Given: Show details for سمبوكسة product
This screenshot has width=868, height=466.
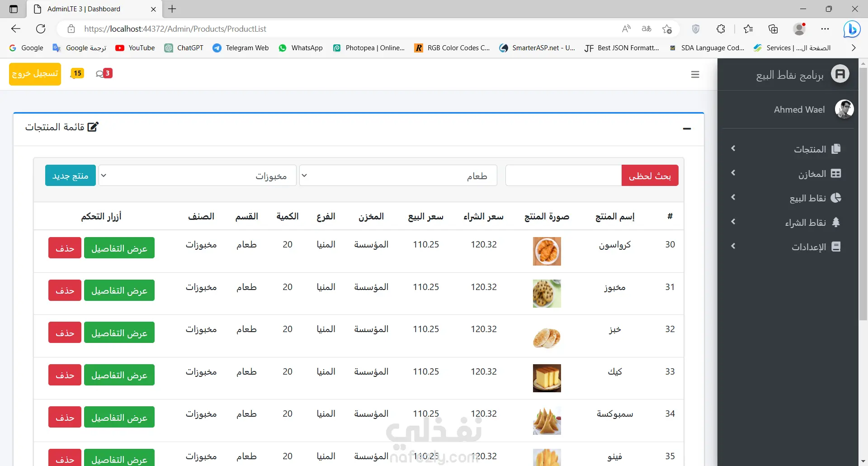Looking at the screenshot, I should [x=119, y=417].
